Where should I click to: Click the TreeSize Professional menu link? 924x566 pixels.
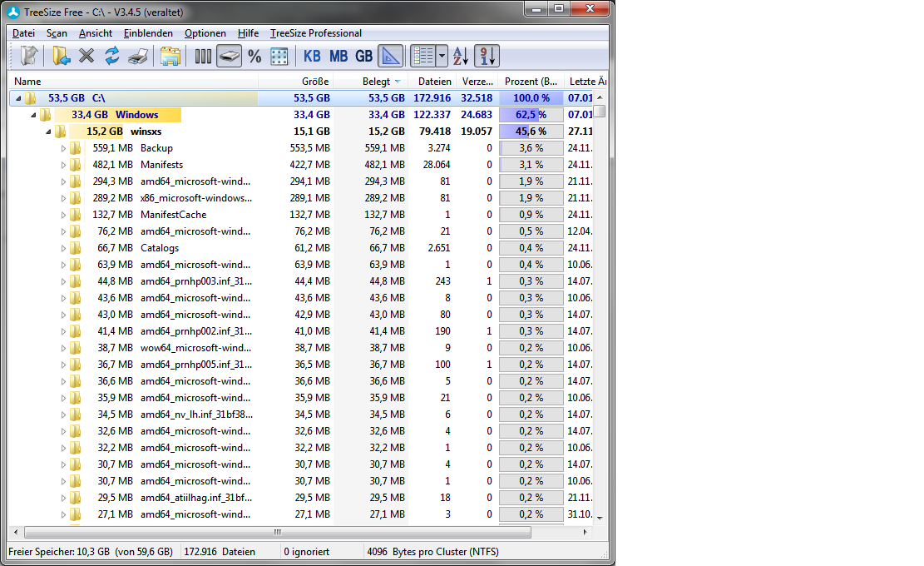316,33
